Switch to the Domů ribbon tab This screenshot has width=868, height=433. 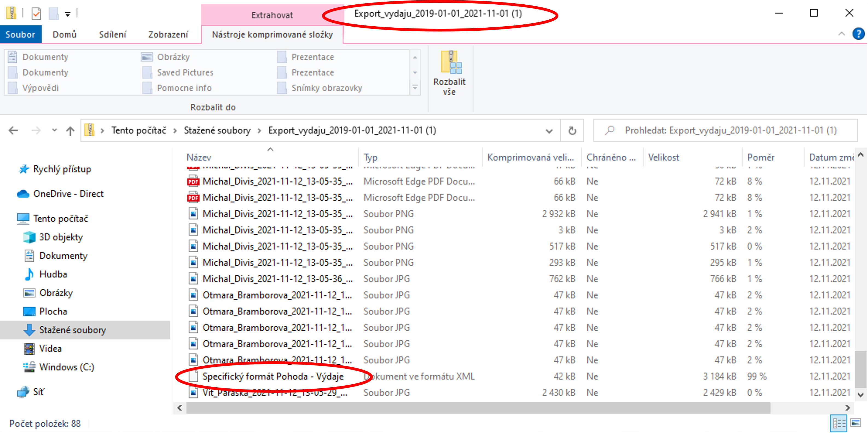pos(64,34)
